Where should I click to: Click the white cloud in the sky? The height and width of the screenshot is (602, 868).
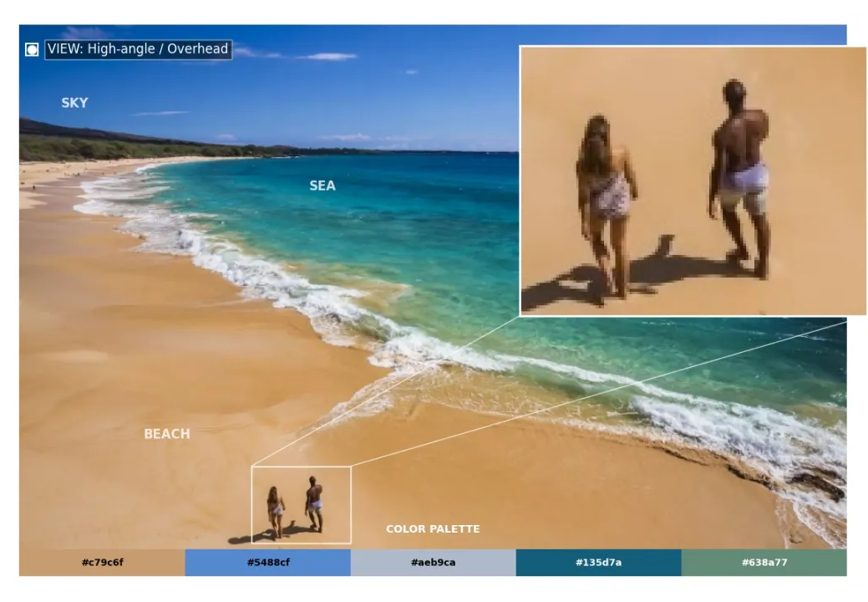point(327,57)
